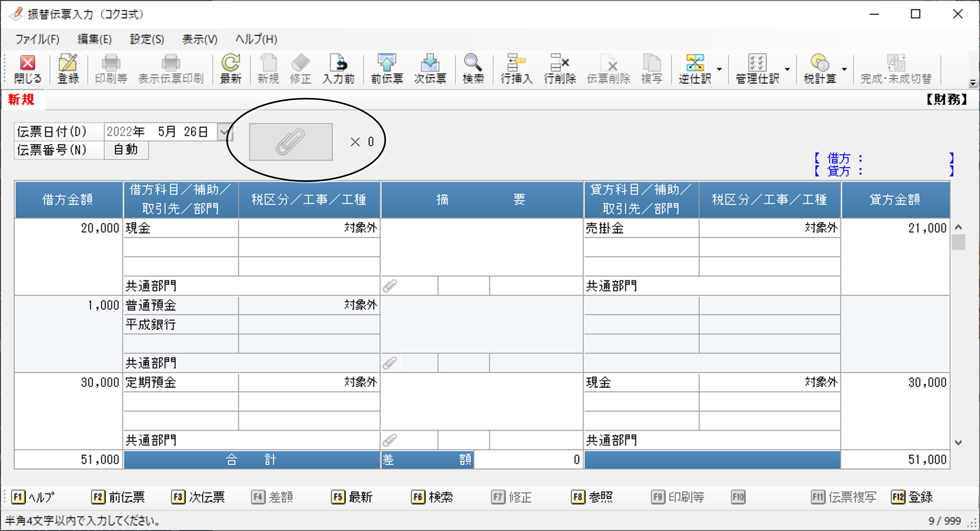Click the F5 最新 function key button

pyautogui.click(x=351, y=497)
